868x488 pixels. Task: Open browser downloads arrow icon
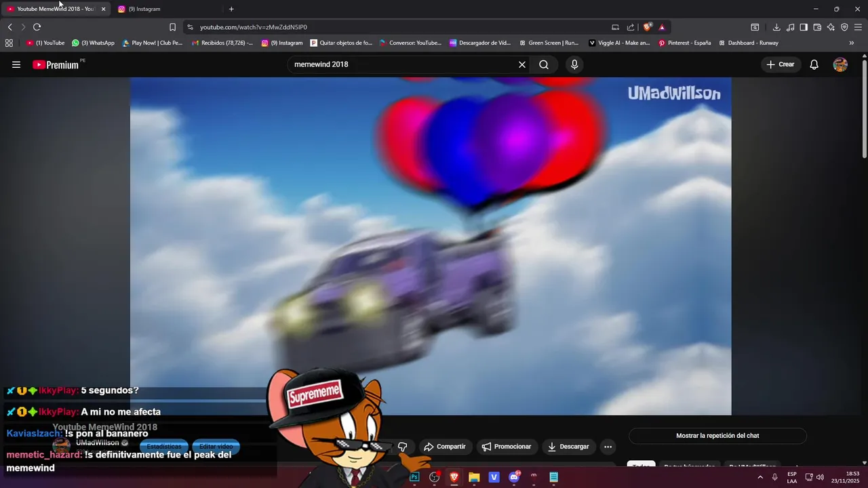tap(776, 27)
